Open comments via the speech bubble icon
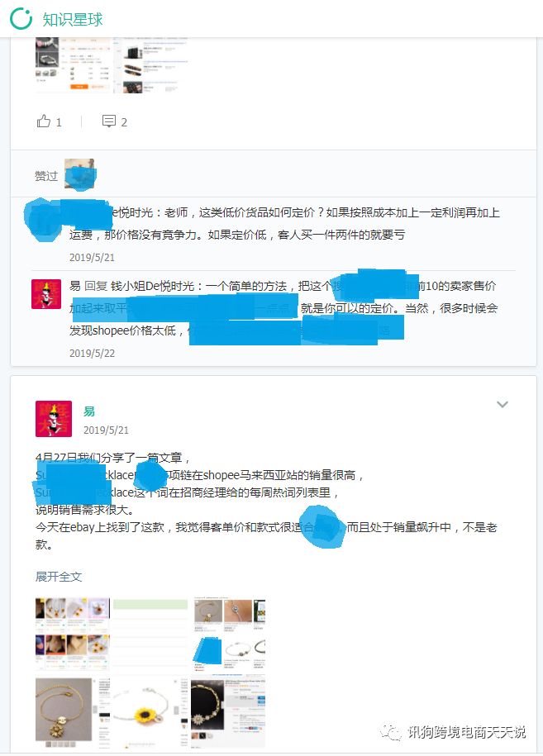 click(x=109, y=121)
